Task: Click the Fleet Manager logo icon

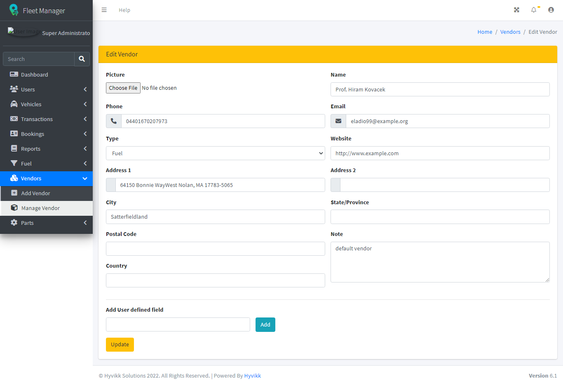Action: click(14, 10)
